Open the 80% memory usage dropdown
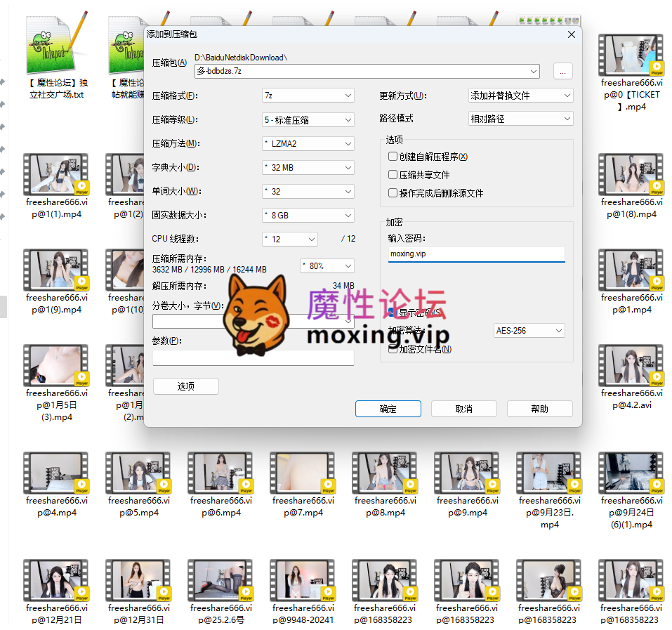Image resolution: width=672 pixels, height=630 pixels. point(327,266)
